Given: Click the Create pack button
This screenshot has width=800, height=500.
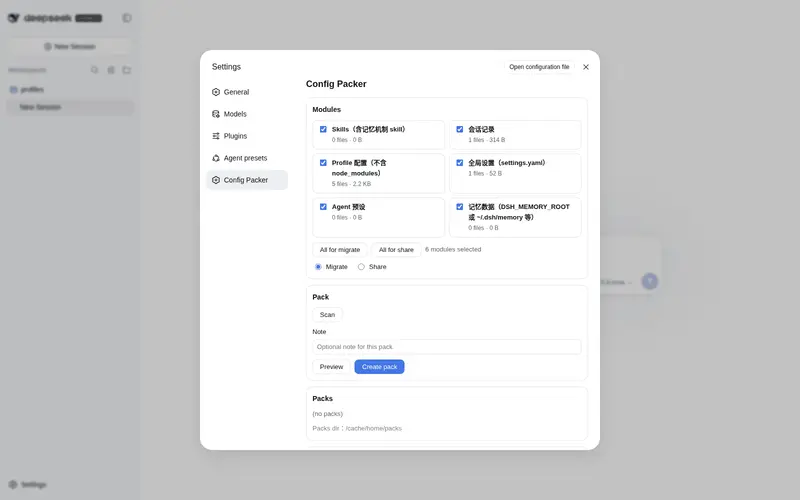Looking at the screenshot, I should [379, 367].
